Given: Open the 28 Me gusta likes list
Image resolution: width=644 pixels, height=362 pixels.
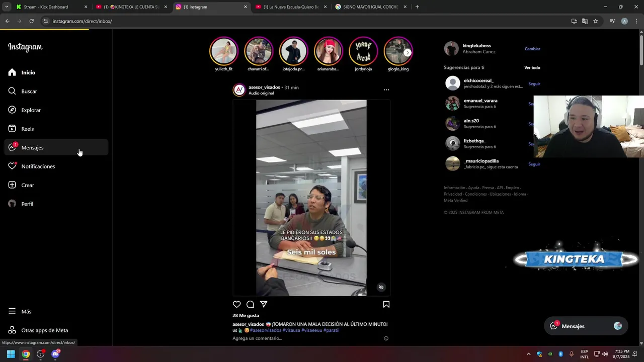Looking at the screenshot, I should click(x=246, y=316).
